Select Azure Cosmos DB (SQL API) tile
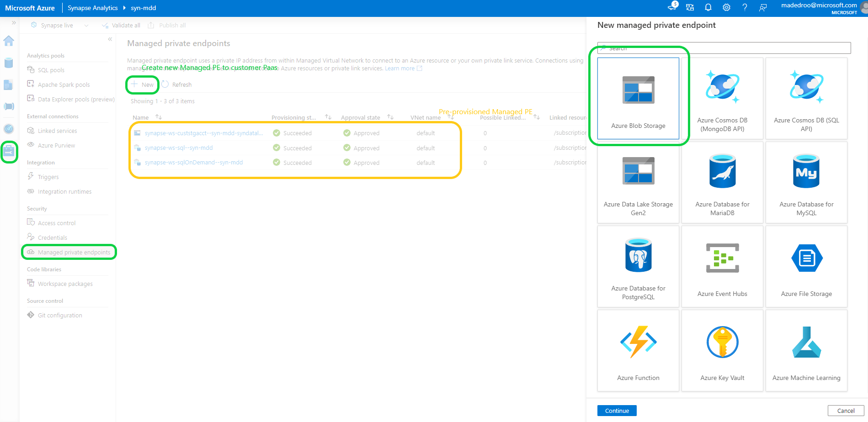This screenshot has height=422, width=868. coord(806,98)
